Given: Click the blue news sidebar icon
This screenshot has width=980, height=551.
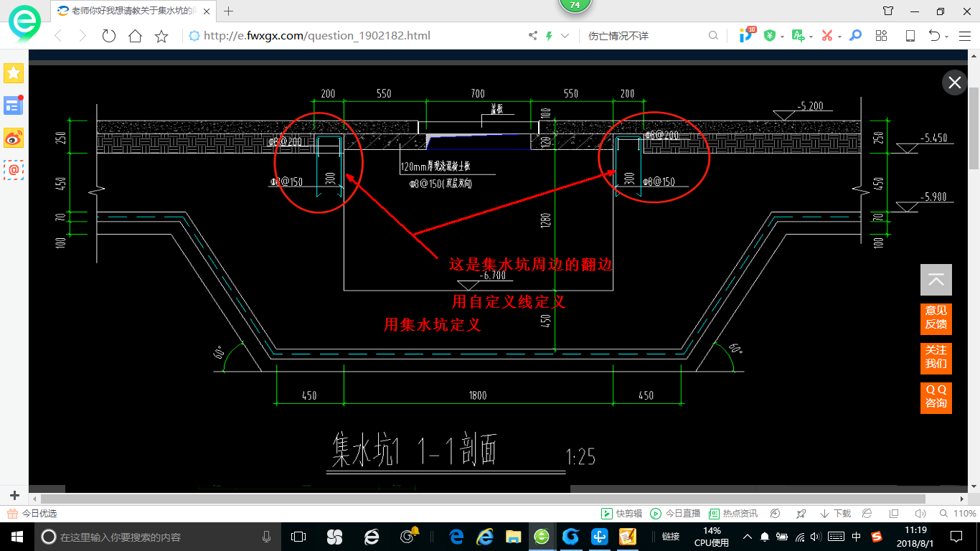Looking at the screenshot, I should (x=14, y=105).
